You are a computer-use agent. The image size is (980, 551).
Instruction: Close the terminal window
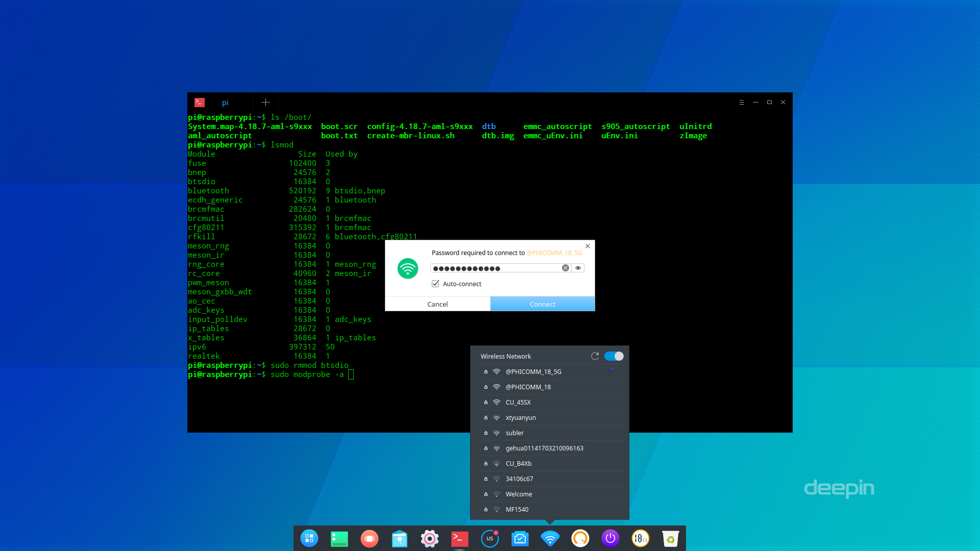click(x=783, y=103)
